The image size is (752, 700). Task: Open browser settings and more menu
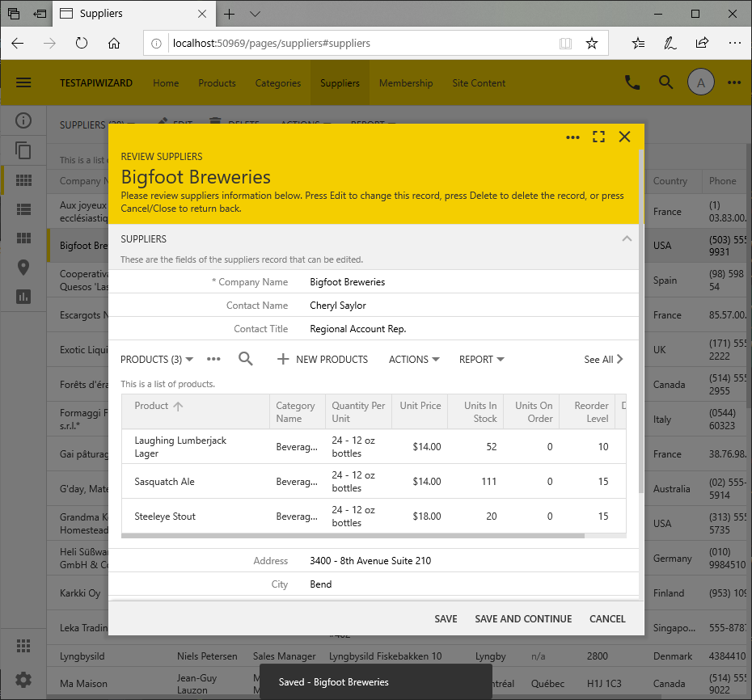(734, 43)
